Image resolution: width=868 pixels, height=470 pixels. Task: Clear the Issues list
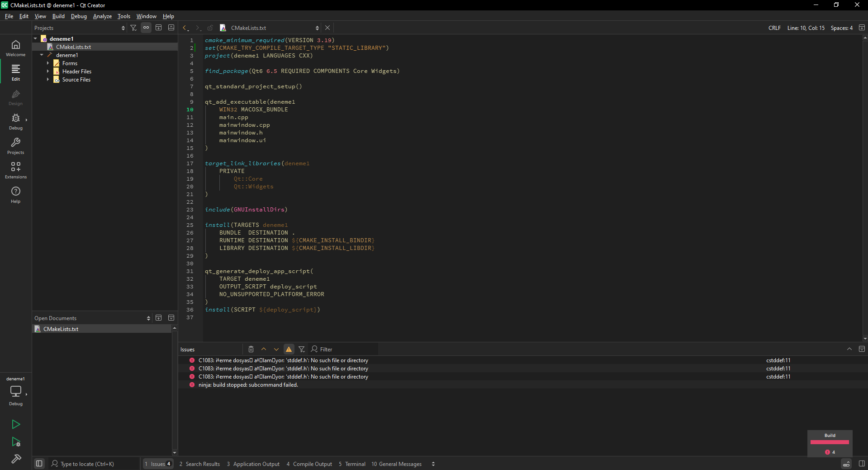(x=251, y=349)
